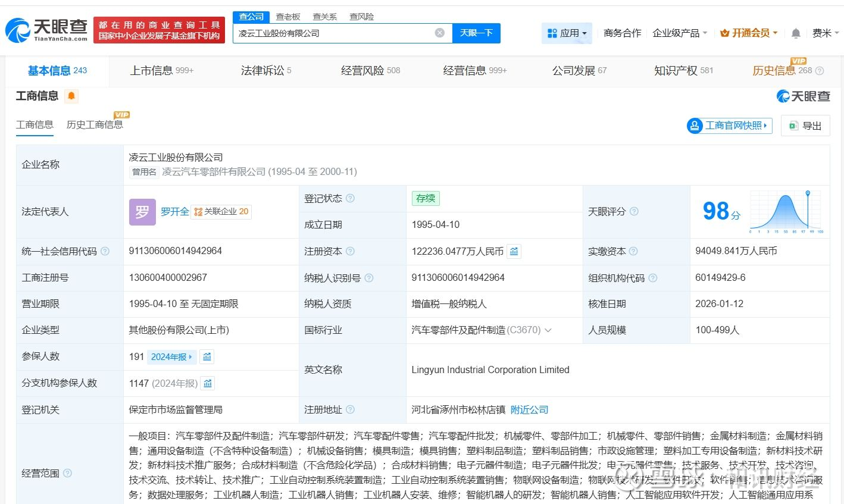Click the help icon next to 天眼评分

click(634, 212)
